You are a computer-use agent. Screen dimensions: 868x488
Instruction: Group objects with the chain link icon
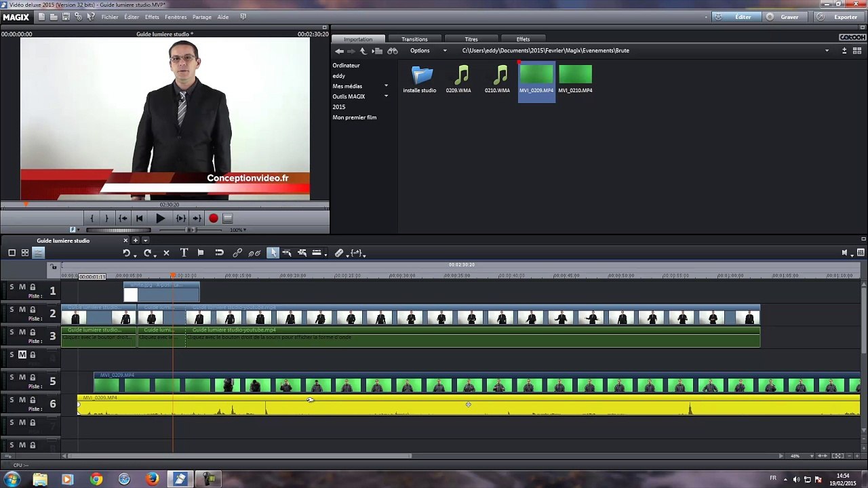pyautogui.click(x=237, y=253)
